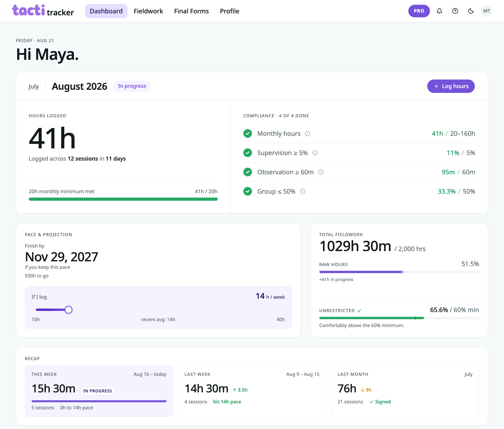Image resolution: width=504 pixels, height=429 pixels.
Task: Click the PRO badge button
Action: (419, 11)
